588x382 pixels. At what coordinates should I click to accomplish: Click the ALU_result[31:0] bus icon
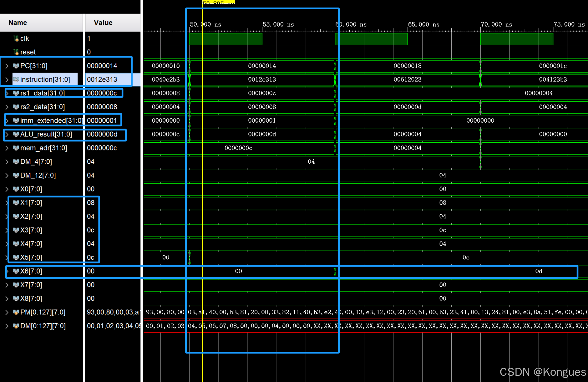[16, 134]
